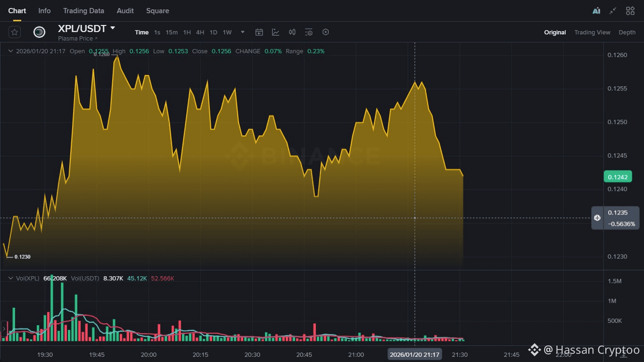
Task: Switch to the Depth chart
Action: (627, 32)
